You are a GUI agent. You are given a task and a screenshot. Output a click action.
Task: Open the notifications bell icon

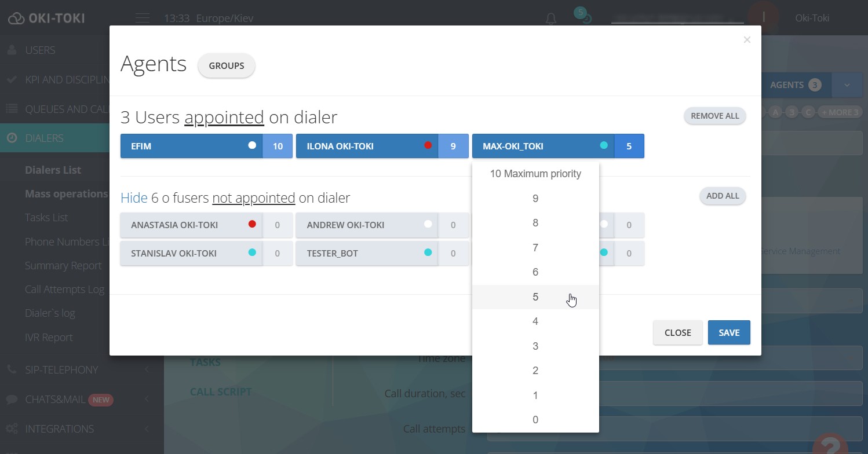[551, 19]
